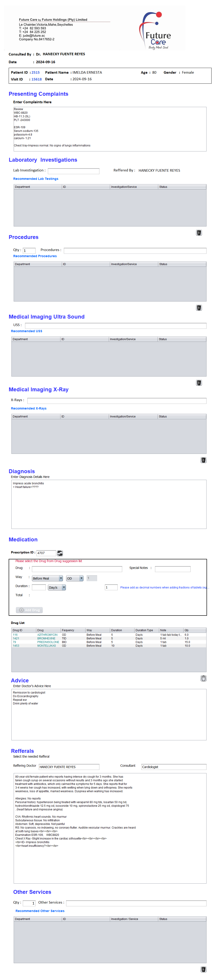Click the trash icon below Laboratory Investigations table
Image resolution: width=212 pixels, height=980 pixels.
click(199, 233)
